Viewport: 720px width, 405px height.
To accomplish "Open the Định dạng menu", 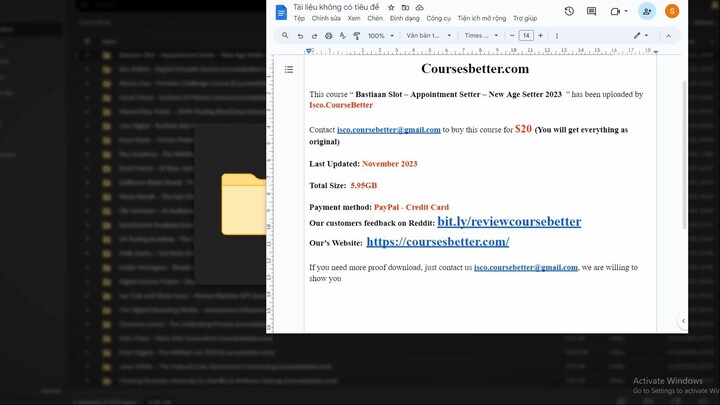I will 405,18.
